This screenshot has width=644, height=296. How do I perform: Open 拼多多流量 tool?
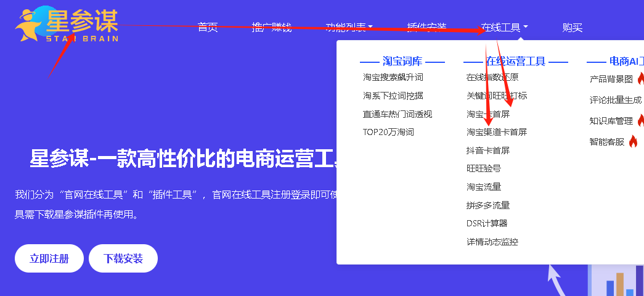[488, 205]
